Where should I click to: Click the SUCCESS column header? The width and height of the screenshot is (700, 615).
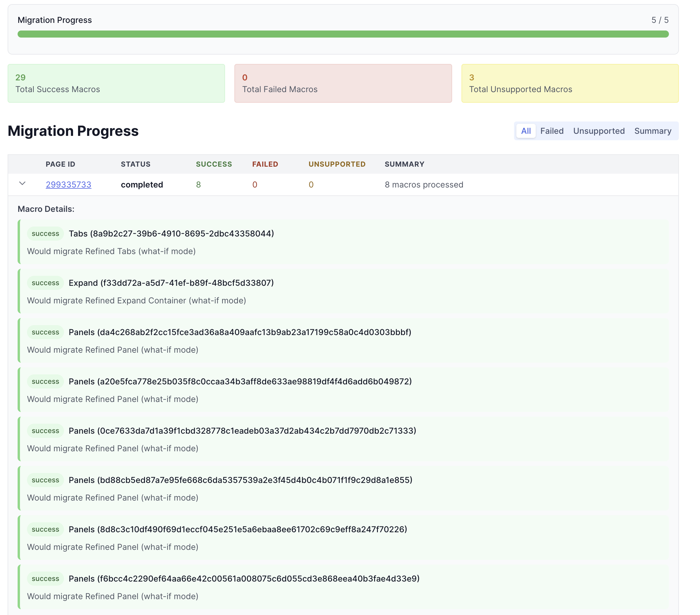[x=214, y=164]
